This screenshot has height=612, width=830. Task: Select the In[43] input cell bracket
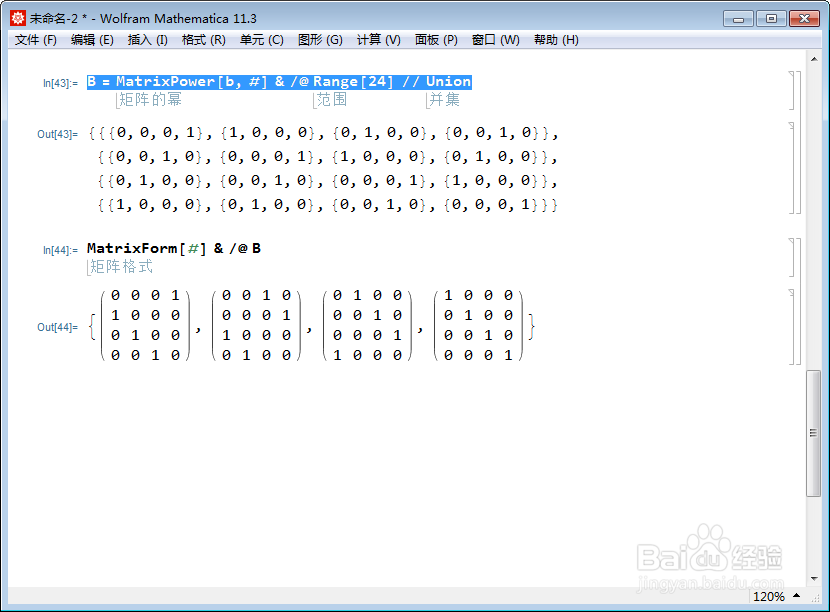(x=794, y=90)
